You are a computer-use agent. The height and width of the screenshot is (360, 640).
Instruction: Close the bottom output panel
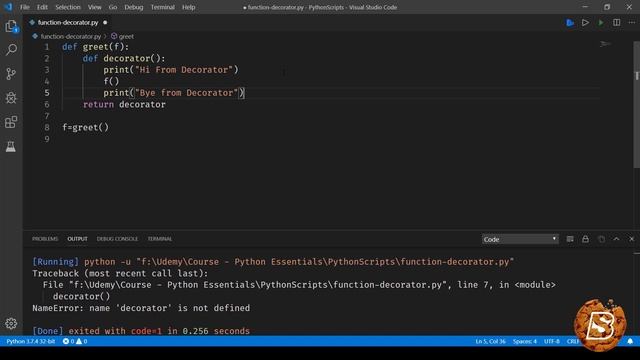tap(631, 239)
